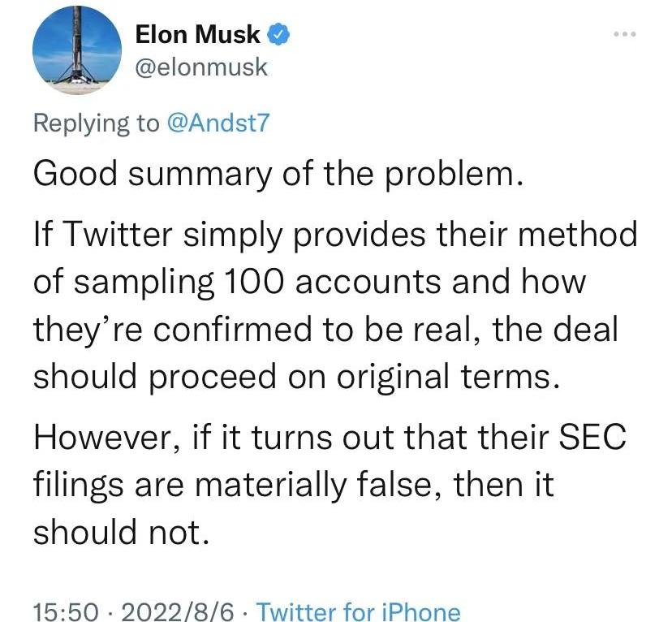
Task: Click the blue verified badge
Action: pyautogui.click(x=278, y=35)
